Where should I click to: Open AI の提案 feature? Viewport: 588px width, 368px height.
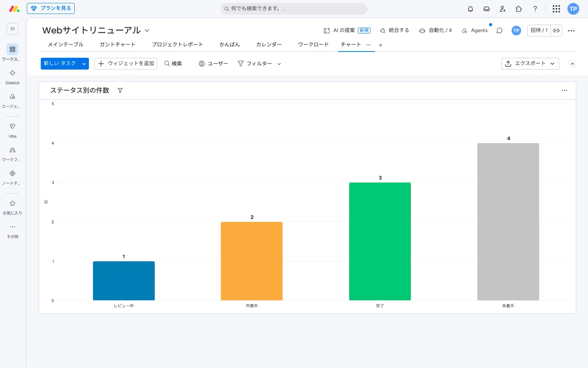pos(347,31)
